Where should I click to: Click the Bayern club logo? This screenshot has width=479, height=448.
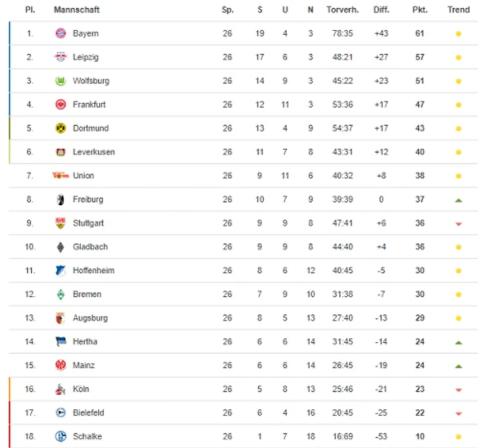[x=60, y=33]
